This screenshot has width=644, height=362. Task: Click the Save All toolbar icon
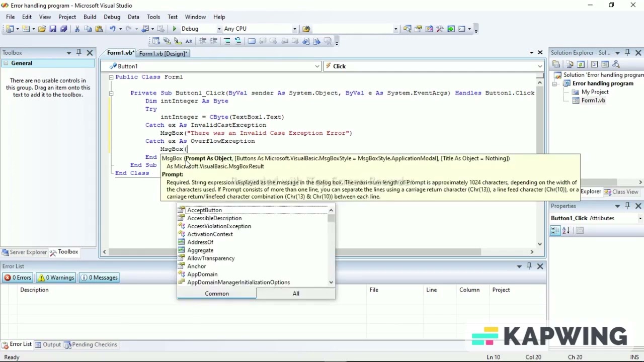coord(64,29)
